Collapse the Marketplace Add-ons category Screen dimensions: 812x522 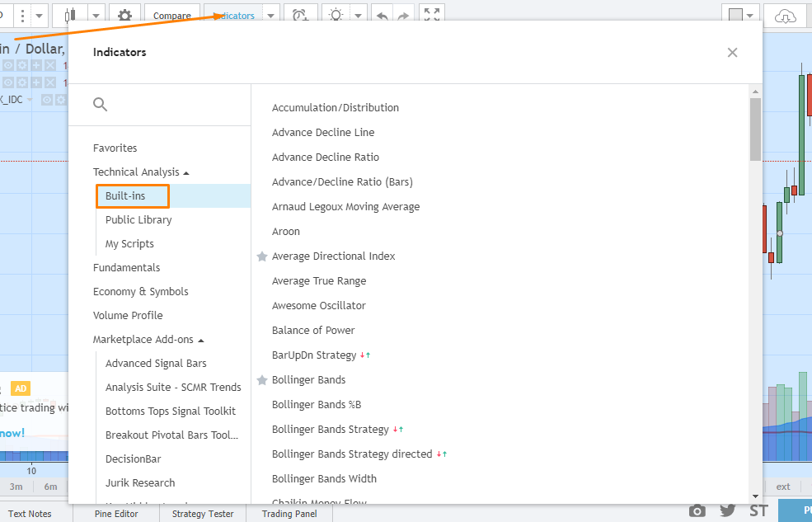[x=201, y=340]
